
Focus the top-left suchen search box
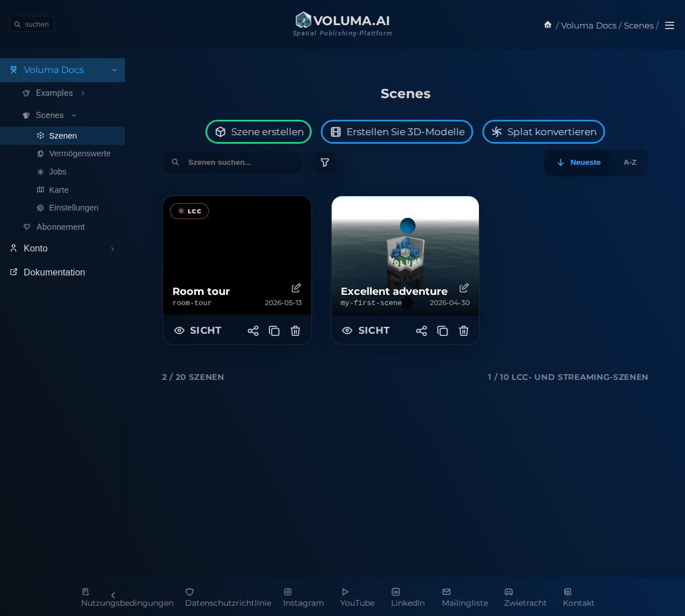32,25
